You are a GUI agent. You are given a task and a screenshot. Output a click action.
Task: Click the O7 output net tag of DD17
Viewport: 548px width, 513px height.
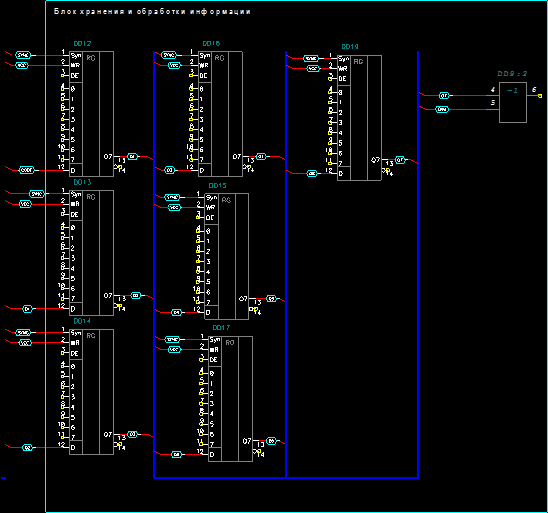(x=272, y=441)
